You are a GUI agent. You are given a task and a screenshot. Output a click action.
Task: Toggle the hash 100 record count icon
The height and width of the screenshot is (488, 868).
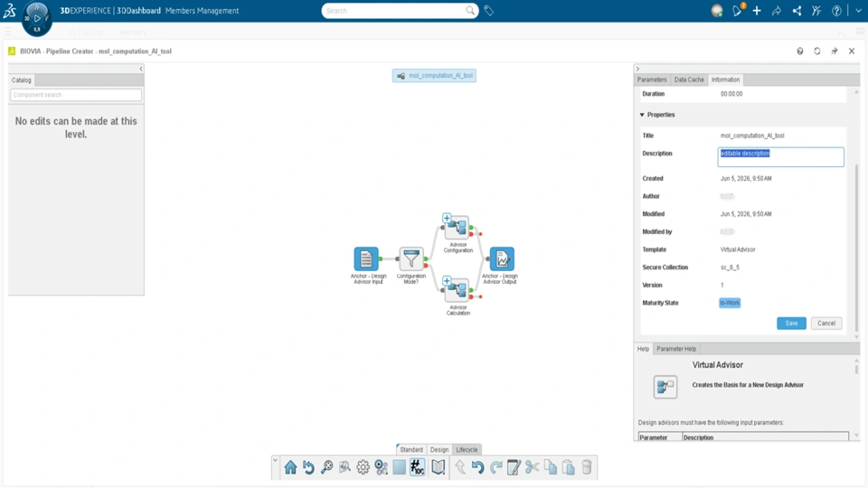point(418,467)
